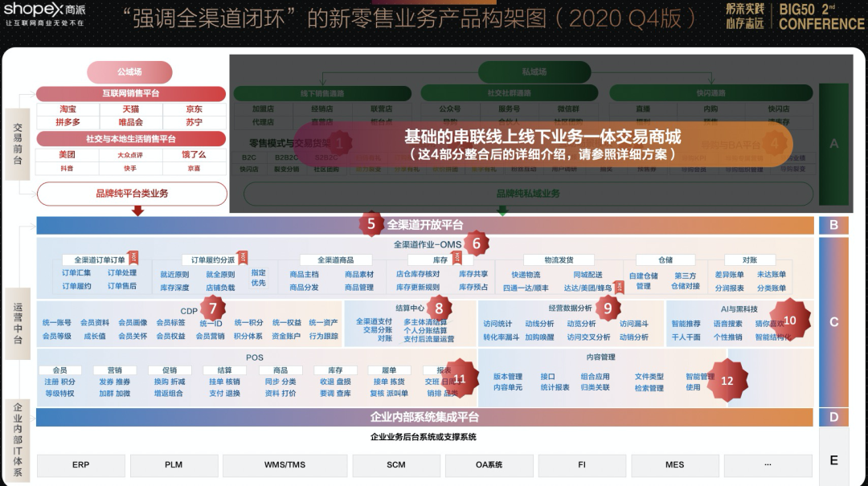The image size is (868, 486).
Task: Click the POS section heading
Action: (255, 357)
